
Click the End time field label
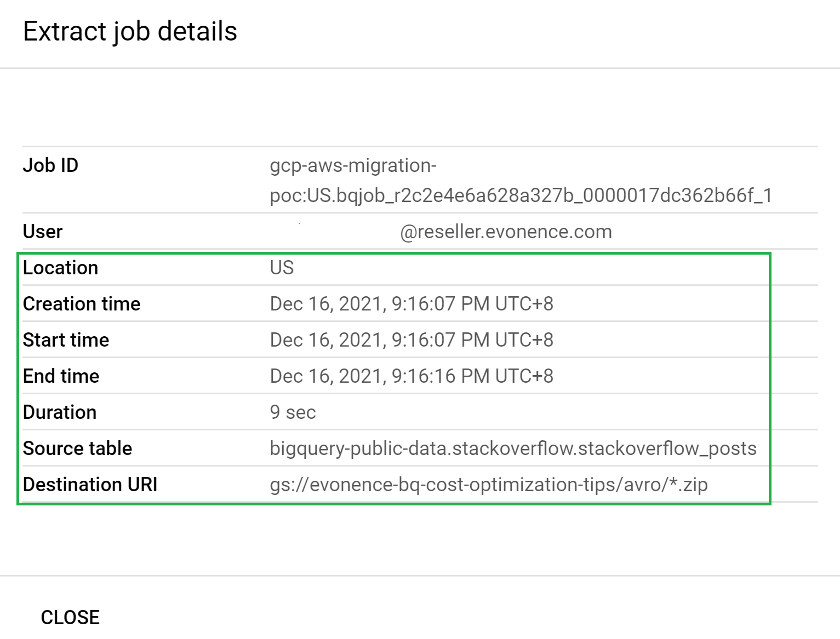(61, 376)
